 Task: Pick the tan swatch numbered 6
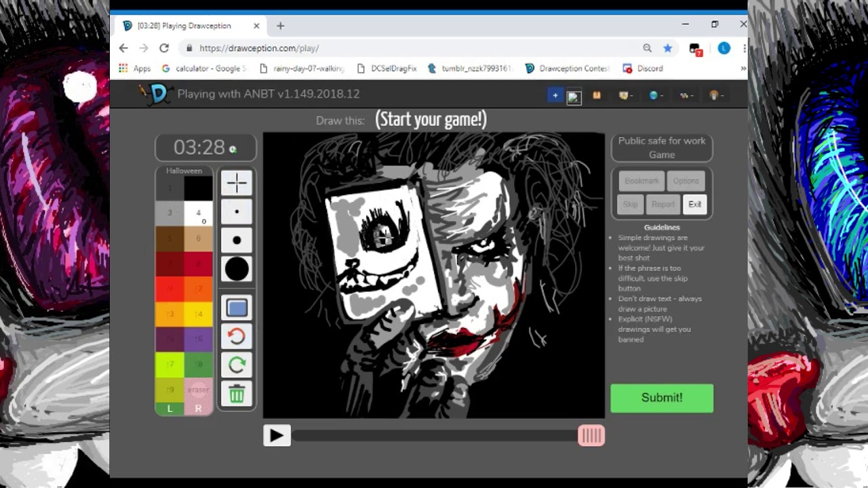[x=198, y=239]
